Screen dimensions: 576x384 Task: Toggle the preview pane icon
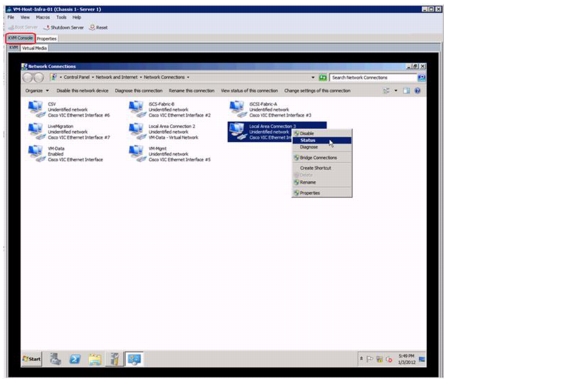click(x=406, y=91)
